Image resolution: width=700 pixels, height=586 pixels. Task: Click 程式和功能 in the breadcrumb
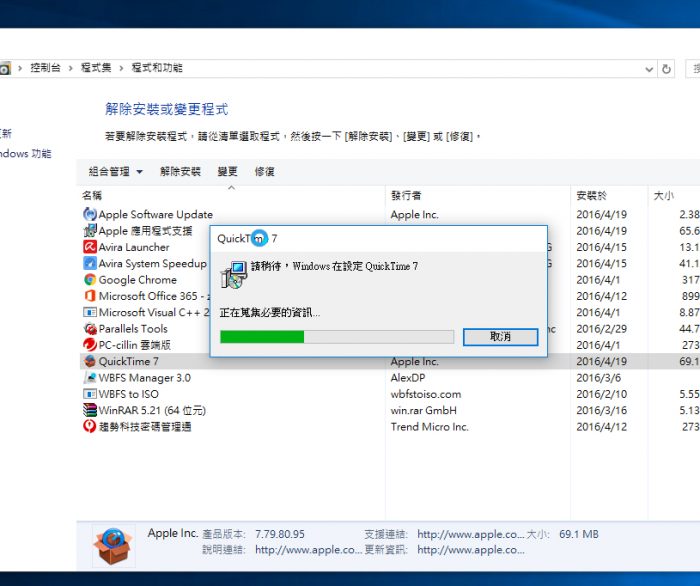tap(157, 68)
